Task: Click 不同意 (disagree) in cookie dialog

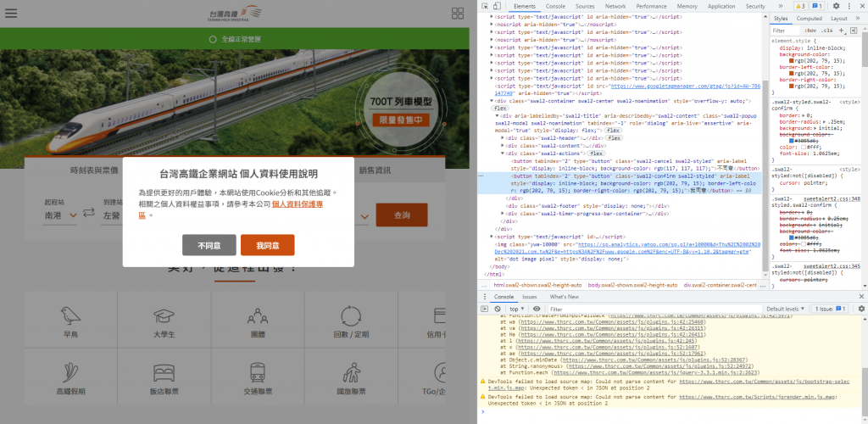Action: pyautogui.click(x=209, y=245)
